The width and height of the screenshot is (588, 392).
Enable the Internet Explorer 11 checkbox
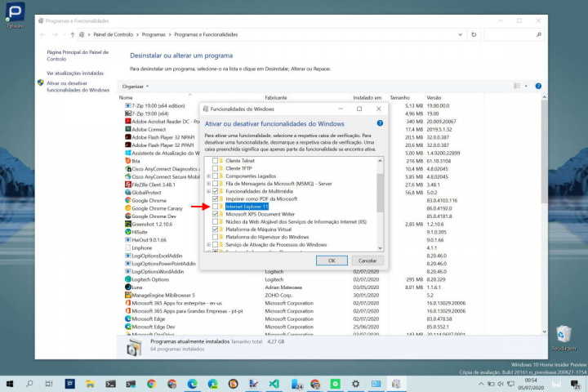coord(216,207)
